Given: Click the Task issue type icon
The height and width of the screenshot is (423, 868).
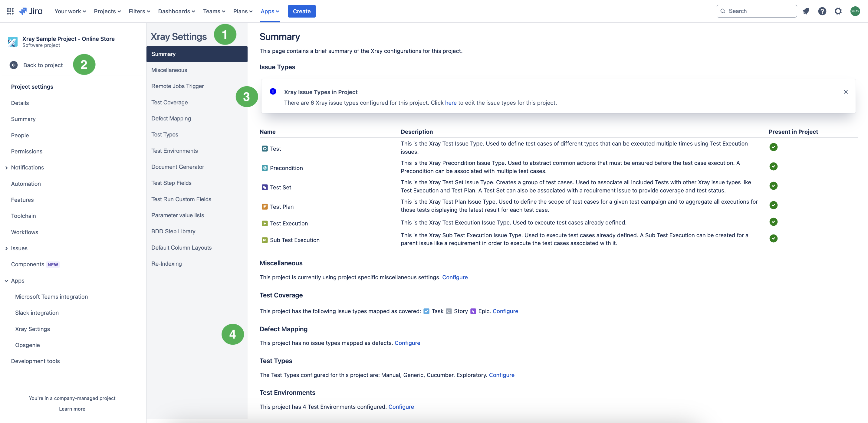Looking at the screenshot, I should tap(426, 311).
